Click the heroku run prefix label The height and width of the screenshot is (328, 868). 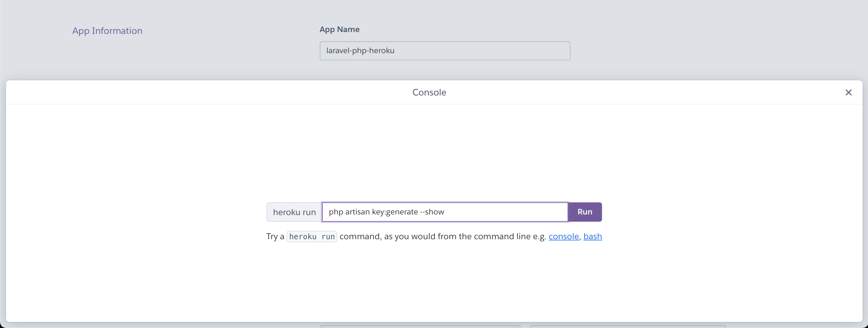click(x=294, y=212)
